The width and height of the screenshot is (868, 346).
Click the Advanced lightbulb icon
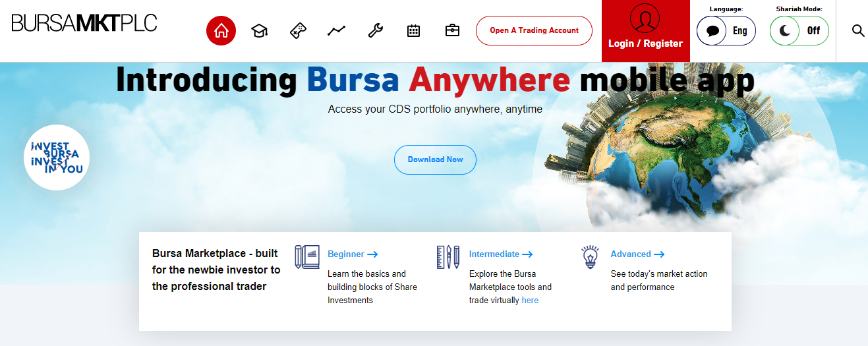point(590,257)
